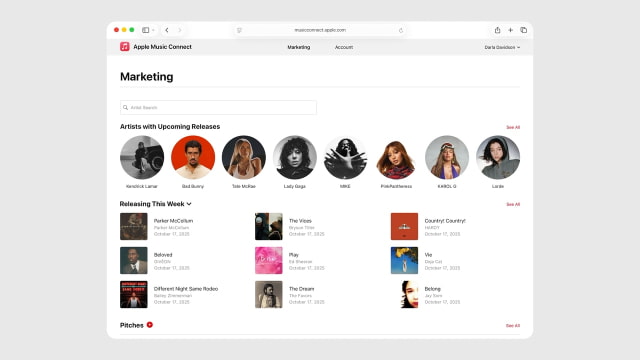Show the tab overview icon
Screen dimensions: 640x360
[x=524, y=30]
